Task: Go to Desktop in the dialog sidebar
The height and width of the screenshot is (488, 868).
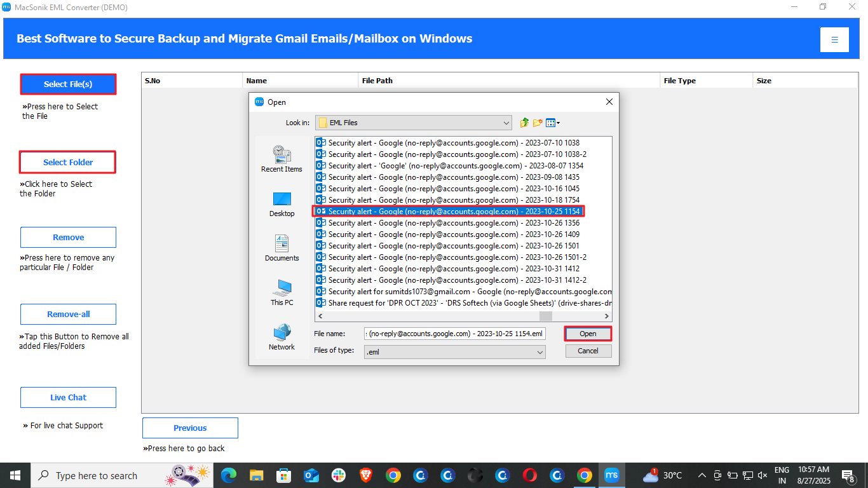Action: (281, 205)
